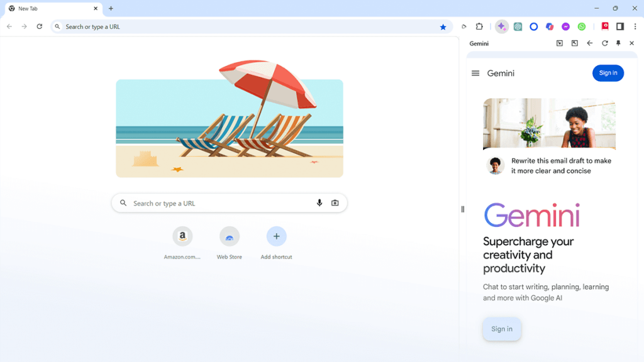
Task: Click the Copilot extension icon
Action: pyautogui.click(x=550, y=26)
